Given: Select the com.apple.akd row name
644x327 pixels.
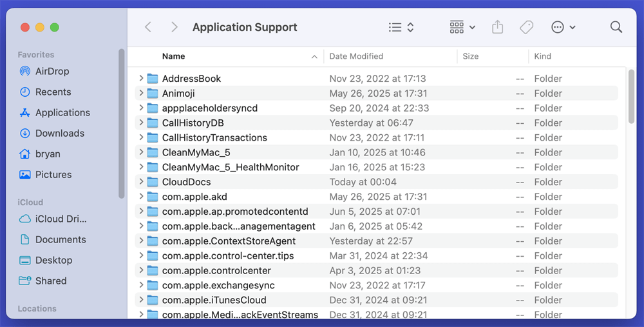Looking at the screenshot, I should [194, 197].
